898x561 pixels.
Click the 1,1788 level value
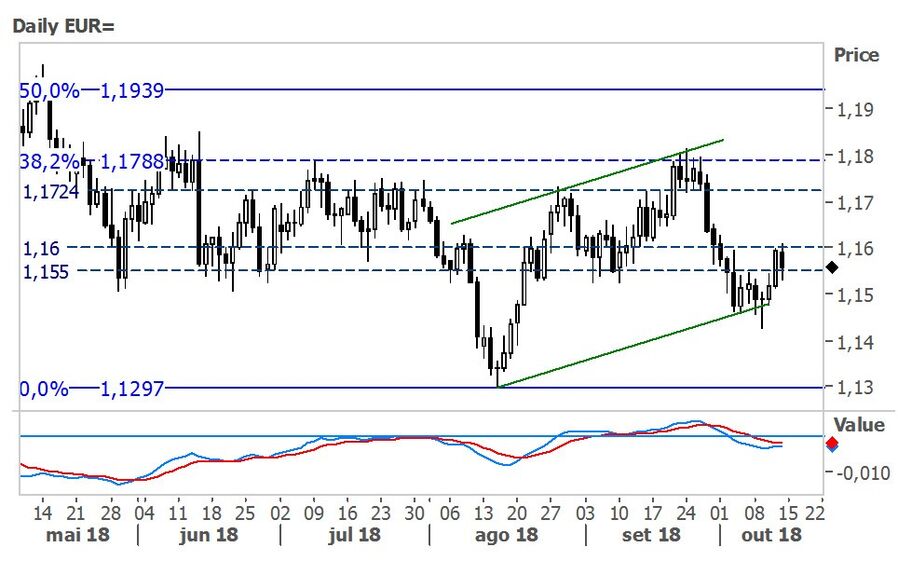tap(132, 161)
